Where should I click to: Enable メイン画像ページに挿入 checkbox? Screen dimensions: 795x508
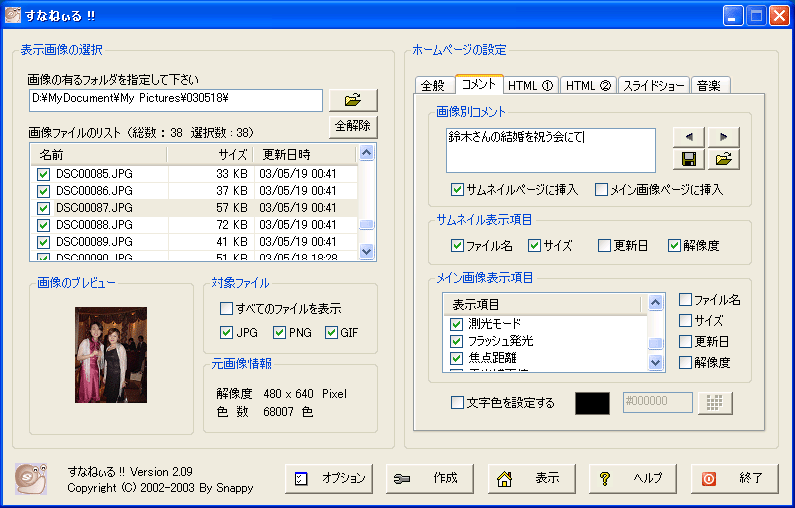[601, 190]
